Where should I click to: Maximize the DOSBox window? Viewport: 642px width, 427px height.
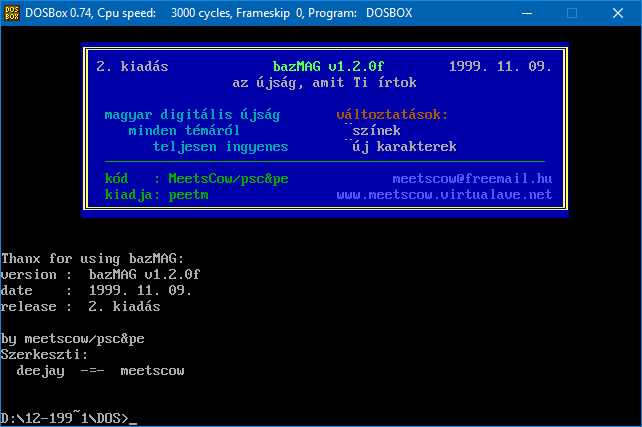click(x=571, y=14)
